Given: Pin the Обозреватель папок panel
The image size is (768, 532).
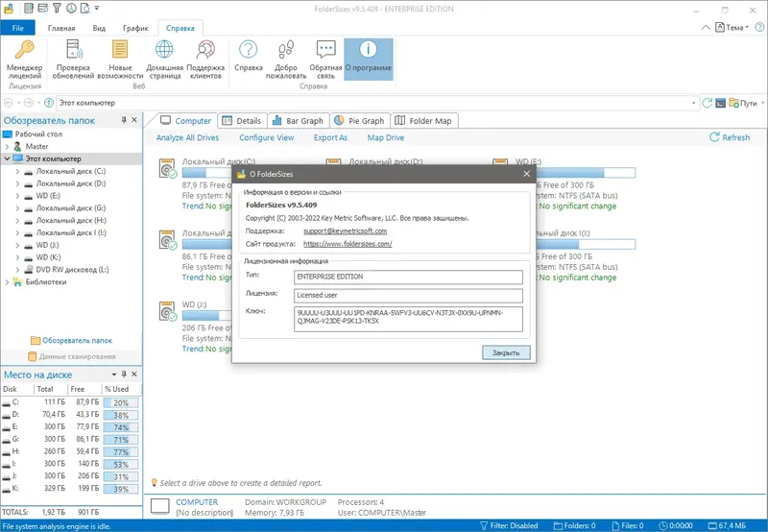Looking at the screenshot, I should click(124, 120).
